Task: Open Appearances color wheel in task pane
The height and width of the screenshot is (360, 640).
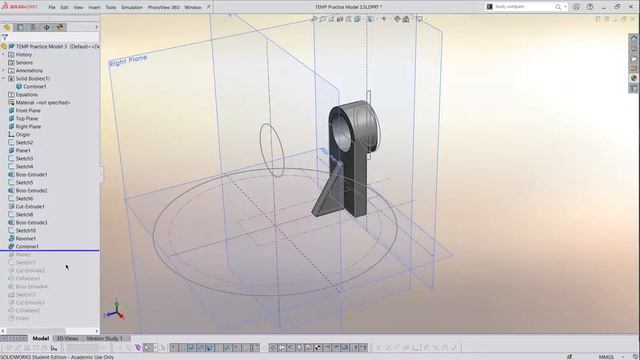Action: coord(634,78)
